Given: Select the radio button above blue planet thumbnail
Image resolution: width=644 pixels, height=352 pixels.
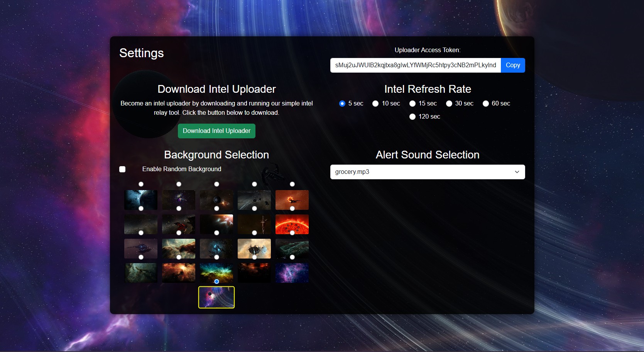Looking at the screenshot, I should (x=141, y=184).
